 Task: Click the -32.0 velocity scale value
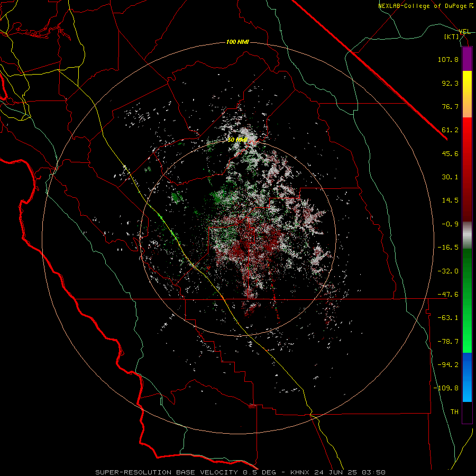pyautogui.click(x=448, y=271)
